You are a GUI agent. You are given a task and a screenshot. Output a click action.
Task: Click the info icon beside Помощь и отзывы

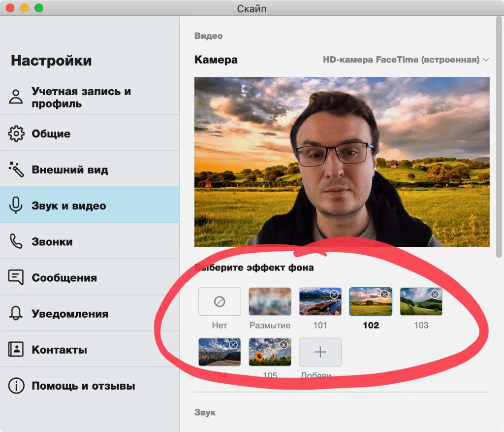16,385
